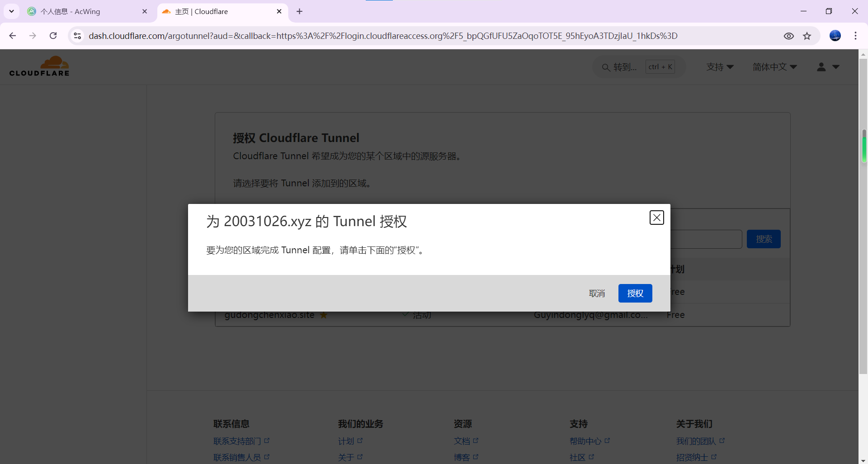Click the star next to gudongchenxiao.site

tap(324, 316)
